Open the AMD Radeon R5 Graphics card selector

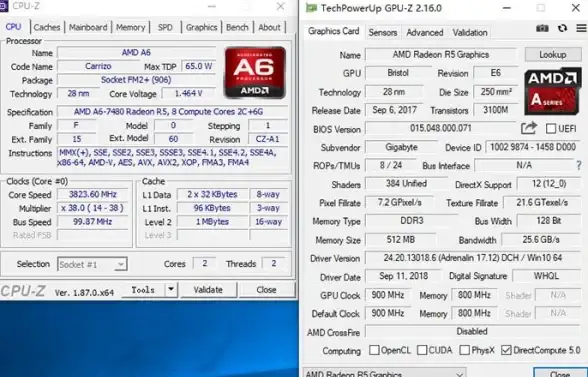click(x=385, y=373)
